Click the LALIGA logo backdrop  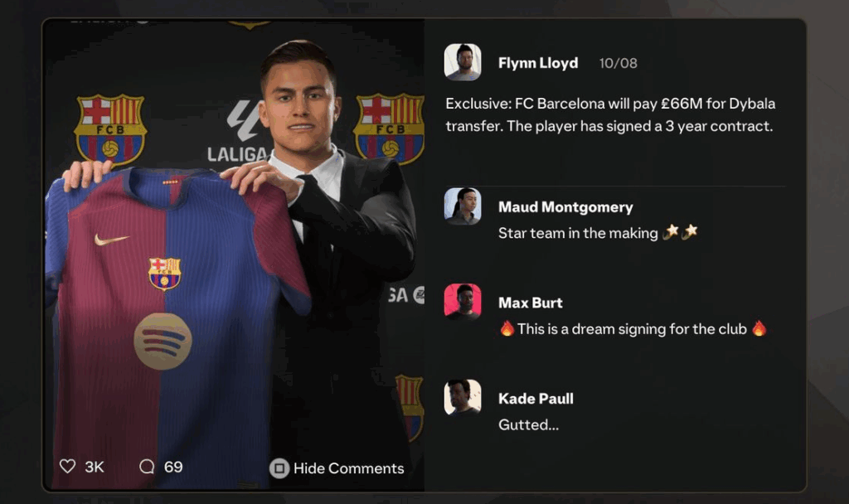coord(237,132)
